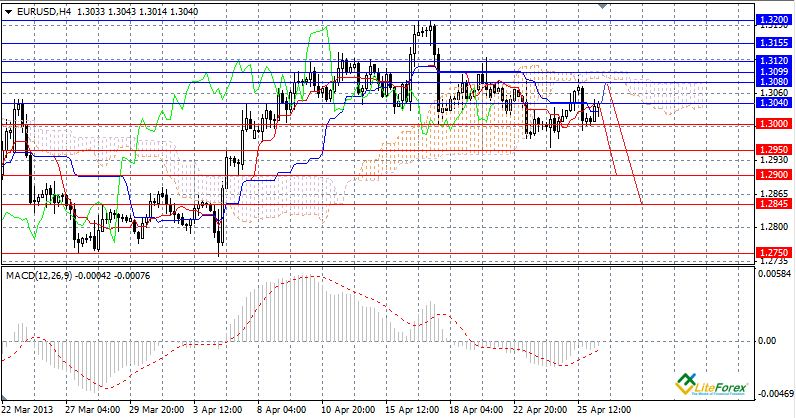Select the current price 1.3040 label
This screenshot has height=418, width=796.
pyautogui.click(x=771, y=103)
